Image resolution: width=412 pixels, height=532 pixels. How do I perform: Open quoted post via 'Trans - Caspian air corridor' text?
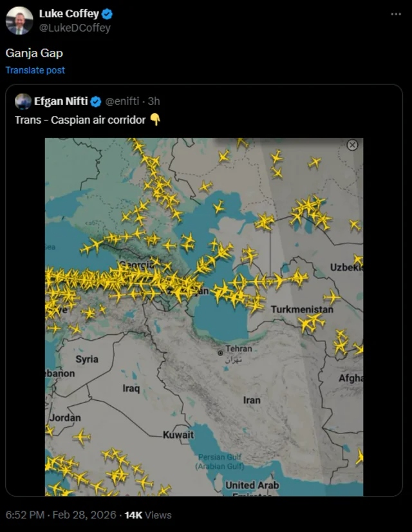coord(80,120)
